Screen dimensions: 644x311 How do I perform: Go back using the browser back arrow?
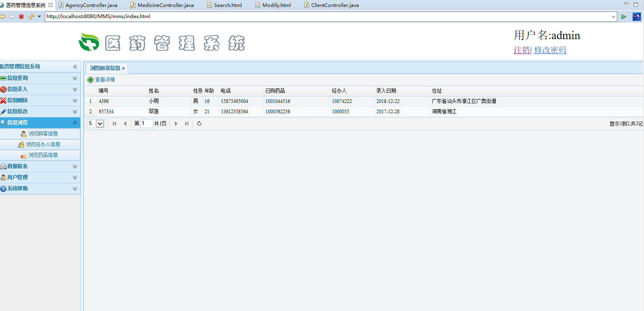(x=2, y=16)
